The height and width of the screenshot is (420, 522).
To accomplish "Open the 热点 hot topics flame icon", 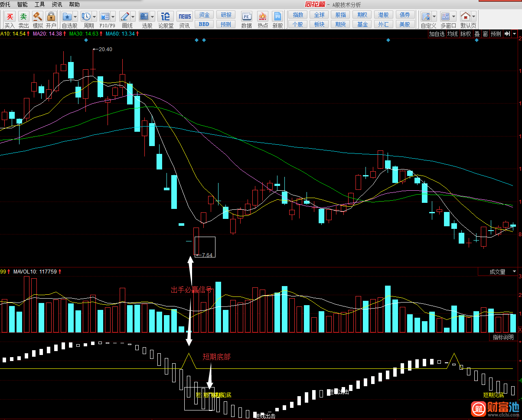I will pyautogui.click(x=262, y=16).
